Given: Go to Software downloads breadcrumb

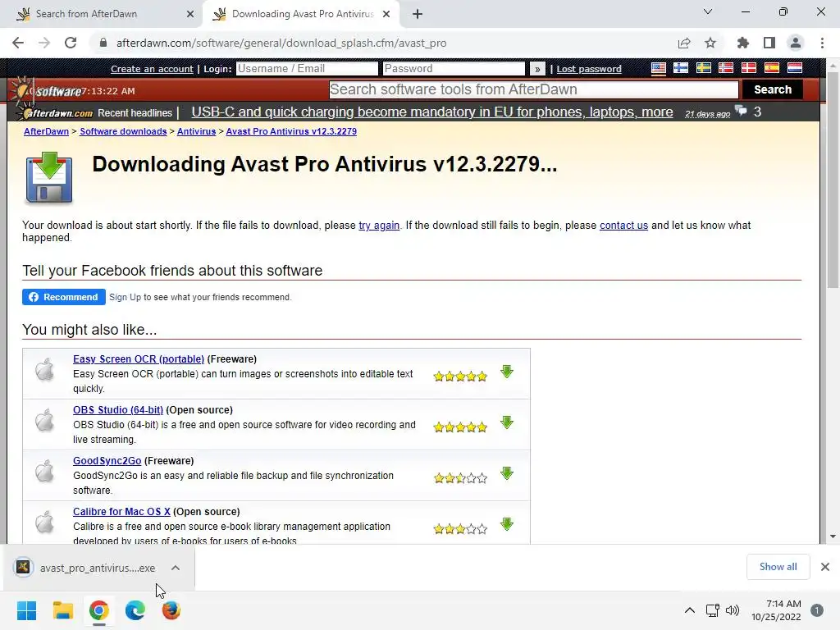Looking at the screenshot, I should pyautogui.click(x=123, y=131).
